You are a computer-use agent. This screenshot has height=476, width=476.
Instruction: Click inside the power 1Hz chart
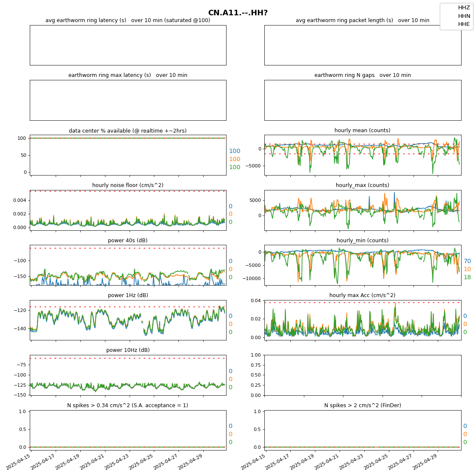point(128,320)
